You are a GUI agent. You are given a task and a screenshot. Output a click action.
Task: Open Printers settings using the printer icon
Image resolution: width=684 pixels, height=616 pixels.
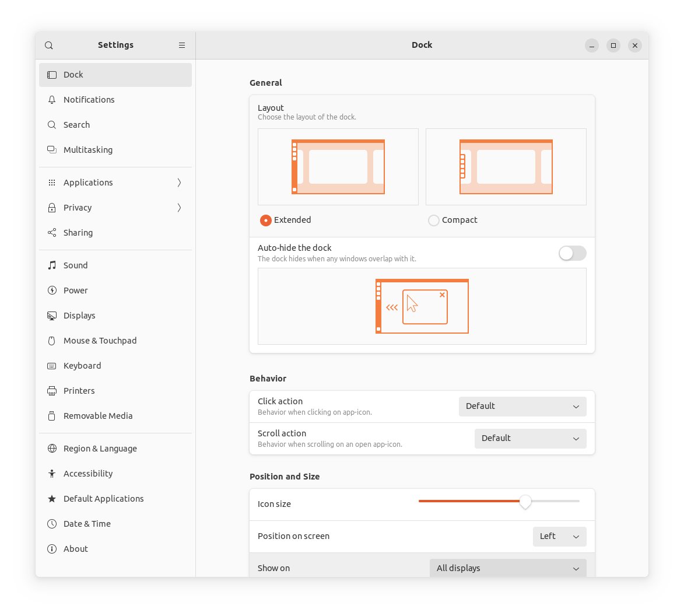(51, 390)
